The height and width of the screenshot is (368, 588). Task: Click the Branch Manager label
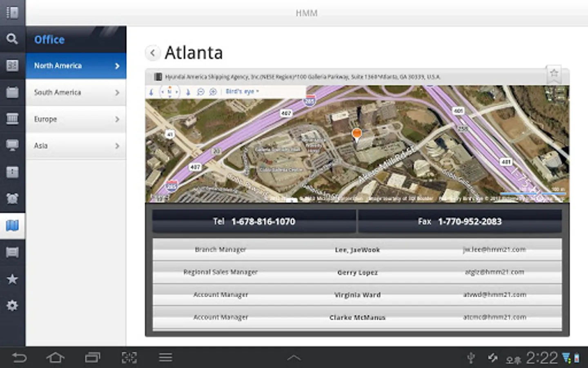click(220, 249)
